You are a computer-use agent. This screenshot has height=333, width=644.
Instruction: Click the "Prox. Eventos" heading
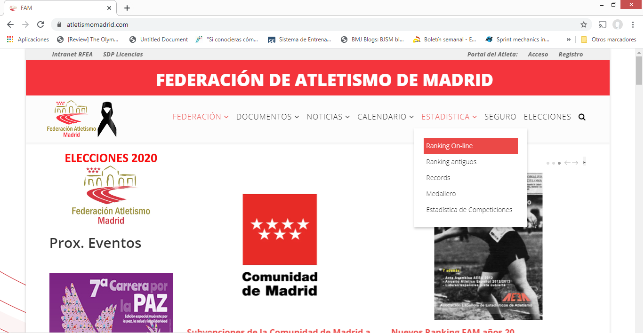tap(96, 243)
